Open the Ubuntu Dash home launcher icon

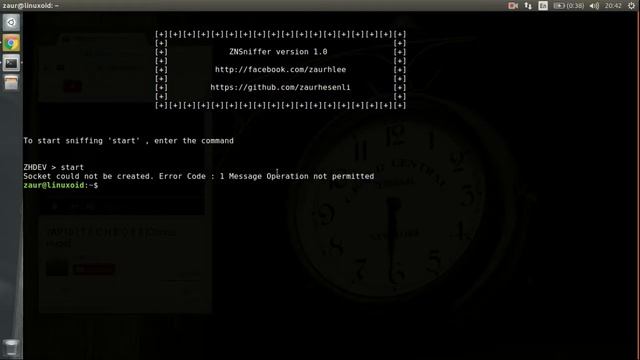pos(11,22)
